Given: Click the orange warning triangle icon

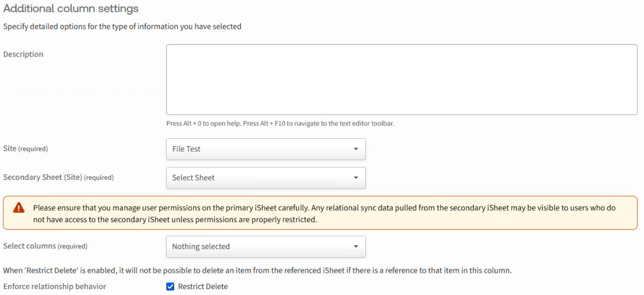Looking at the screenshot, I should (19, 207).
